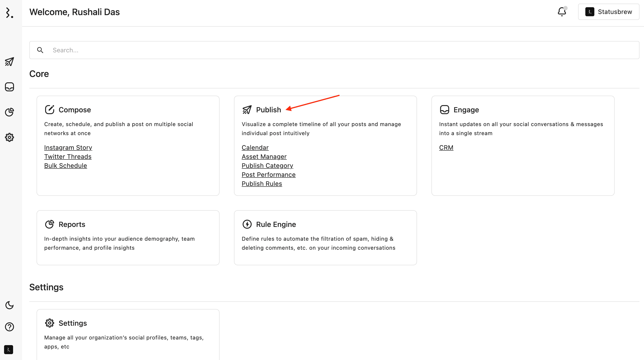
Task: Open the Engage card title
Action: pyautogui.click(x=466, y=110)
